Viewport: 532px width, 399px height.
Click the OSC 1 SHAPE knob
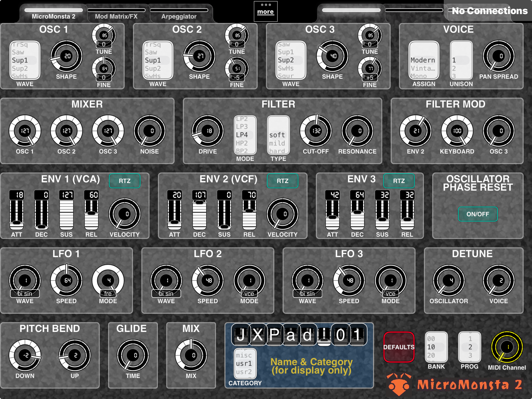[66, 56]
